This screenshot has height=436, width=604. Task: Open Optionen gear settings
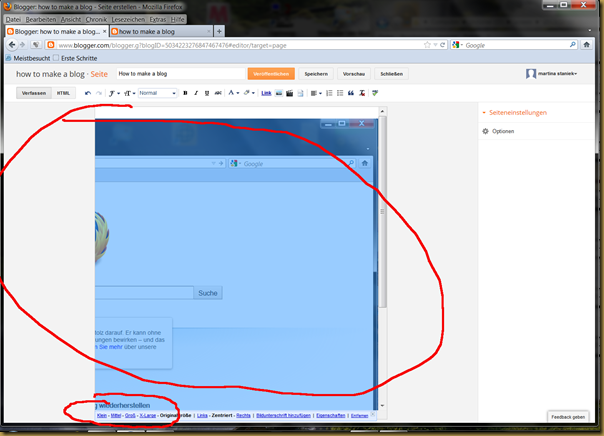pyautogui.click(x=498, y=131)
